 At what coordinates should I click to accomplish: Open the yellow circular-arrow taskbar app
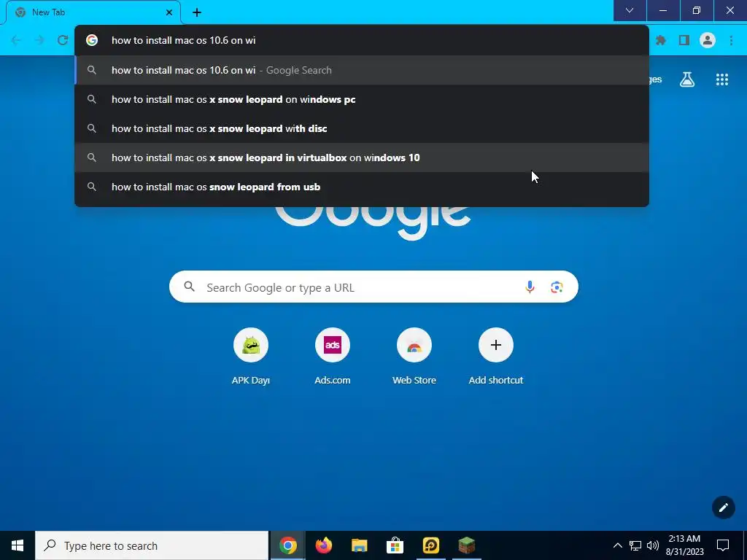[430, 545]
